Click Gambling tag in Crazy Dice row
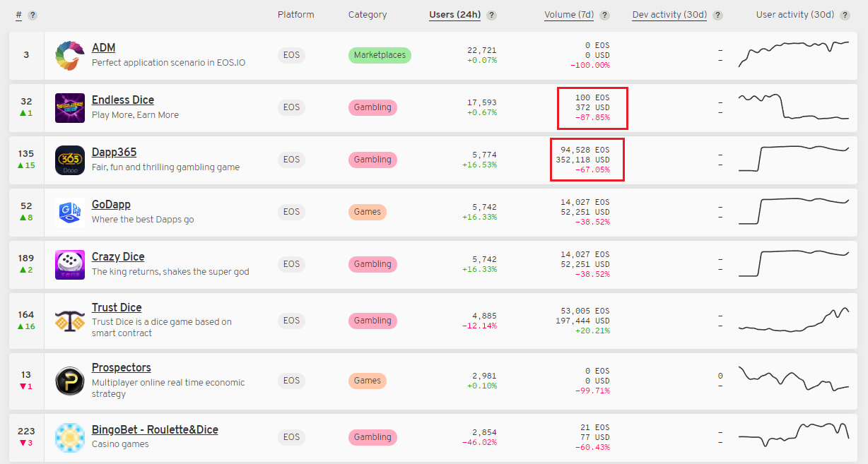Image resolution: width=868 pixels, height=464 pixels. tap(373, 264)
